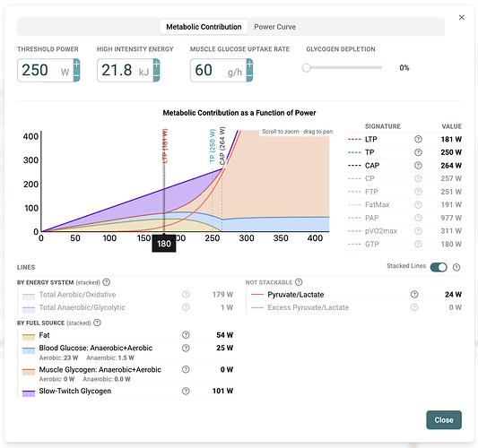
Task: Click the LTP (181 W) chart label
Action: (x=165, y=146)
